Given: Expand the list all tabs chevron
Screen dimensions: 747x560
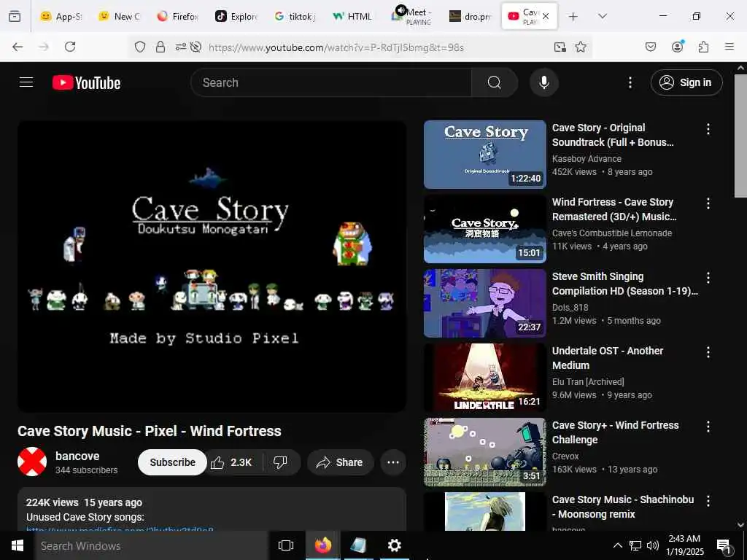Looking at the screenshot, I should pos(603,16).
